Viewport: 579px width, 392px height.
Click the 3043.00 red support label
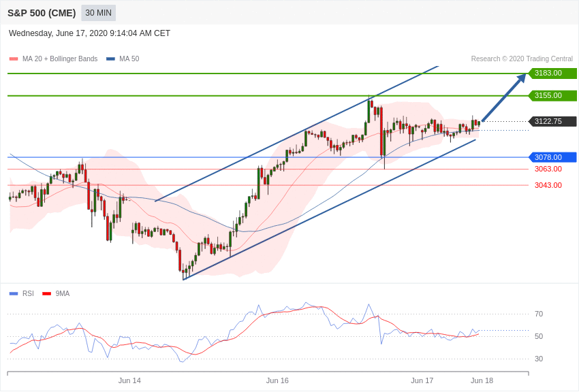click(x=548, y=185)
